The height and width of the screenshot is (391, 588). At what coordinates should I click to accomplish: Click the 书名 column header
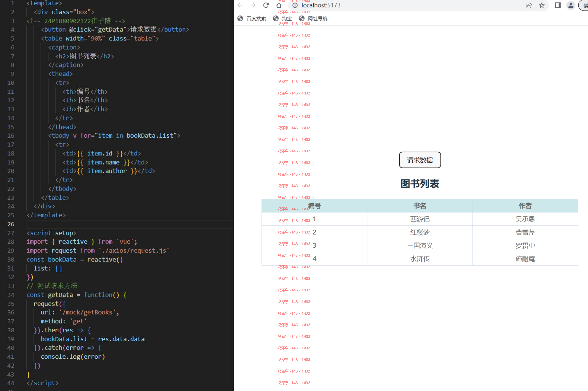click(x=420, y=206)
